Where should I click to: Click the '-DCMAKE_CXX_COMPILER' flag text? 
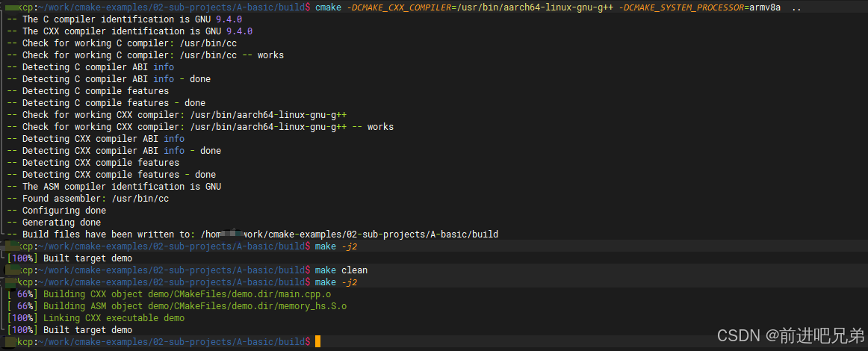click(399, 7)
